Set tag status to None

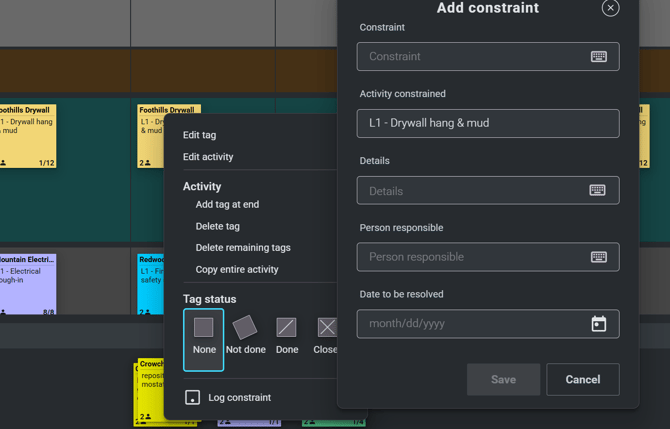coord(203,340)
